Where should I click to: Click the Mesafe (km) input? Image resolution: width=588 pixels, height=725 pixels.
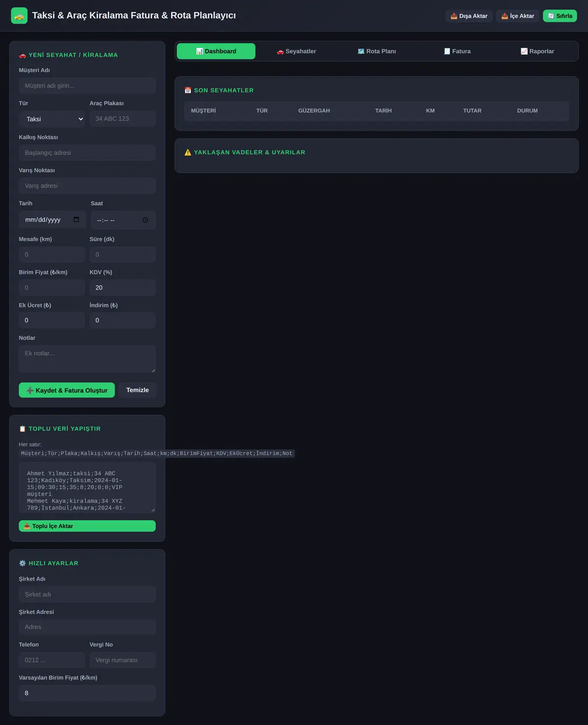[52, 255]
